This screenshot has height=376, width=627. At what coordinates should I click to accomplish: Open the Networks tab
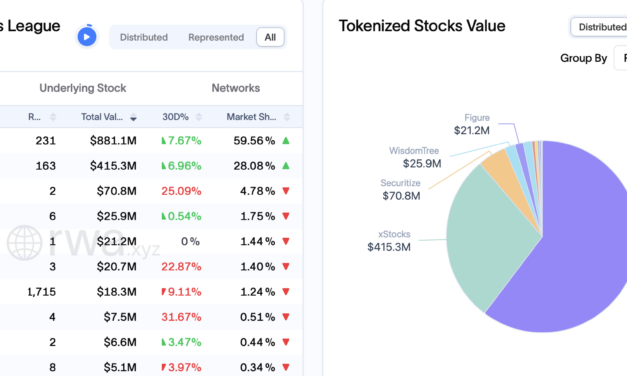point(236,88)
